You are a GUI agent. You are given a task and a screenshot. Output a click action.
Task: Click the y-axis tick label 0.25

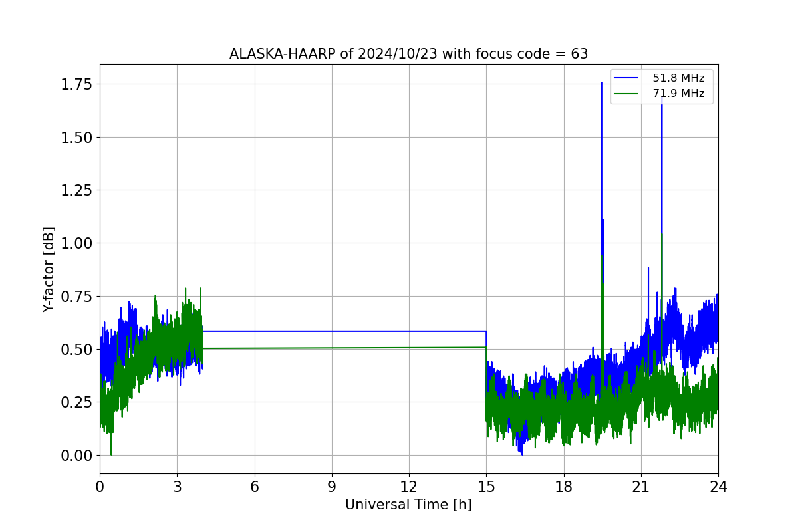pos(76,402)
